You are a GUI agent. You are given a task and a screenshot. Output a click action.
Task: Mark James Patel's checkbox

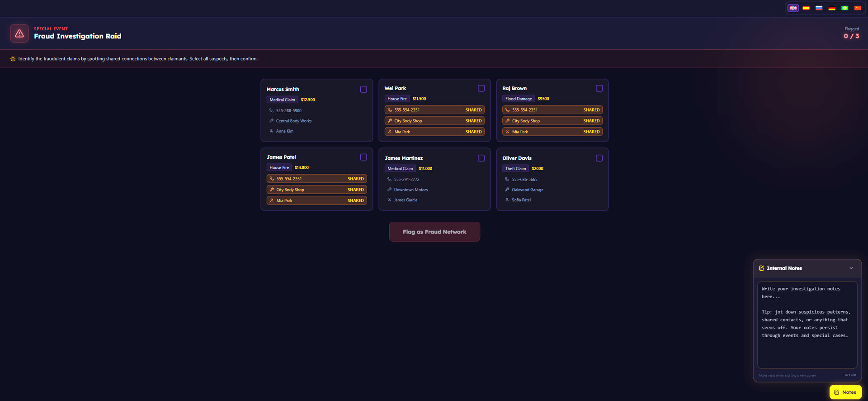[x=363, y=158]
